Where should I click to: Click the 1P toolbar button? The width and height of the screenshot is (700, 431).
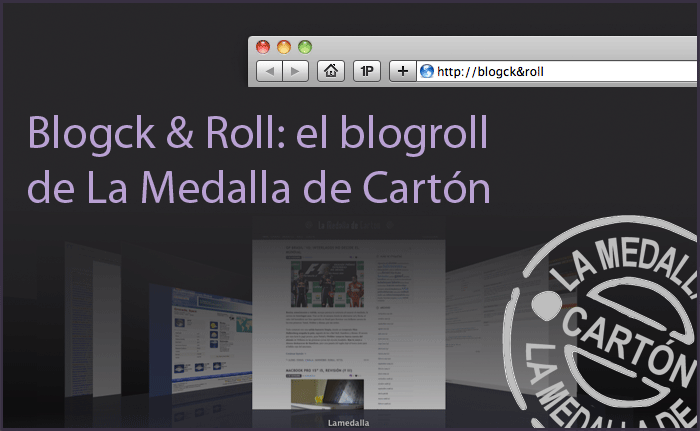[367, 71]
